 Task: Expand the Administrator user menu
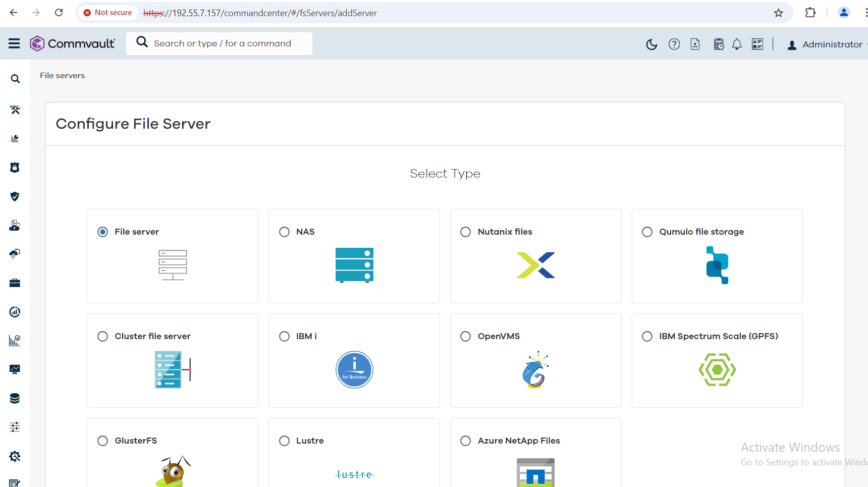[x=827, y=44]
